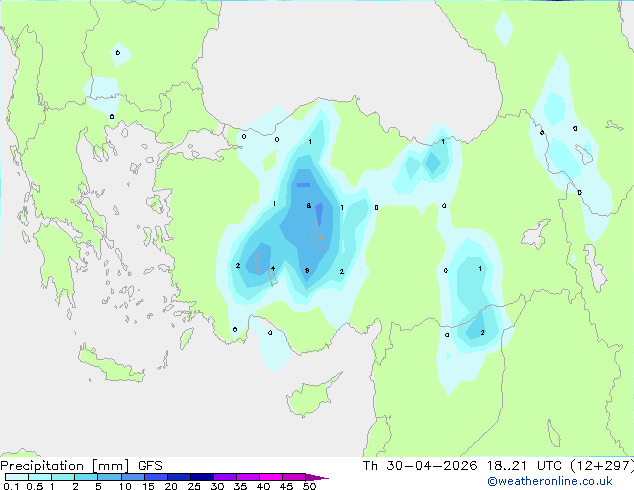Click the 40–45 mm legend swatch
The height and width of the screenshot is (490, 634).
point(271,477)
